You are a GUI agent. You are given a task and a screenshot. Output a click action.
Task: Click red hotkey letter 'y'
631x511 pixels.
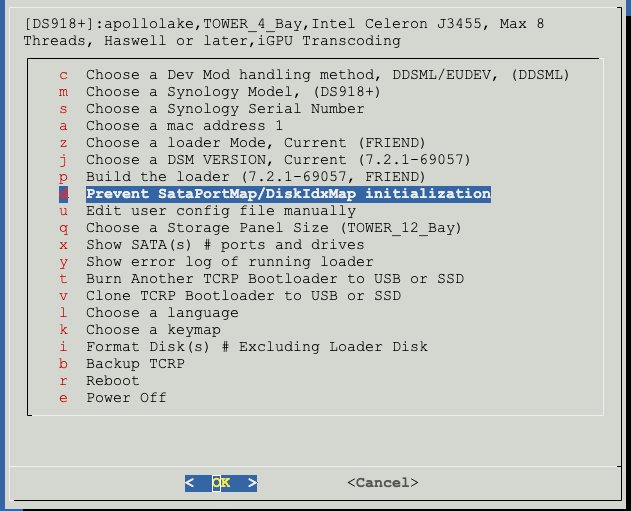coord(63,263)
